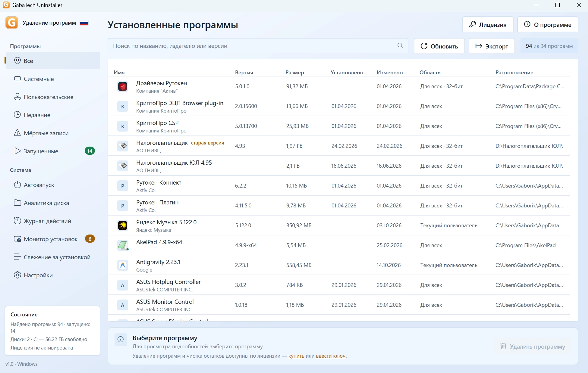Open Мёртвые записи section
The height and width of the screenshot is (373, 588).
pos(53,133)
